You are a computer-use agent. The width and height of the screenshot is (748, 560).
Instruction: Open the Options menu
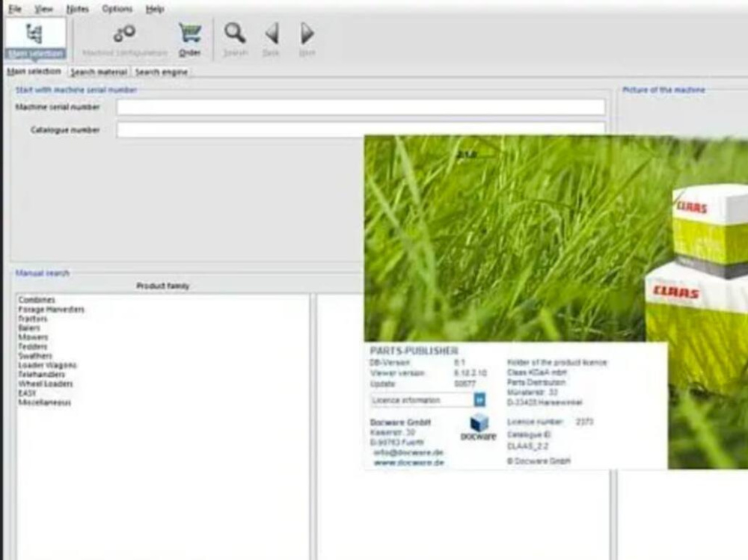click(x=117, y=8)
